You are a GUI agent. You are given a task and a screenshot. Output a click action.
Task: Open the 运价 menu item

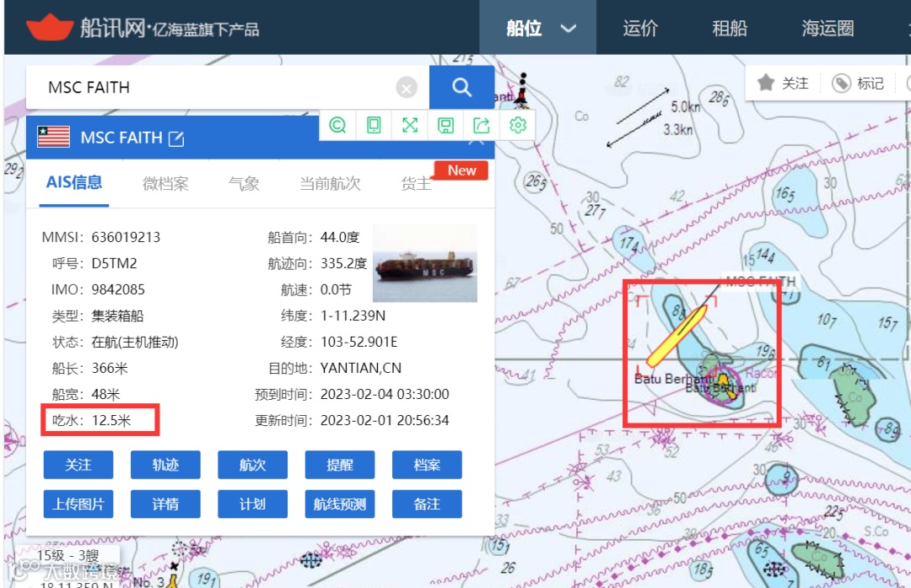pyautogui.click(x=640, y=28)
